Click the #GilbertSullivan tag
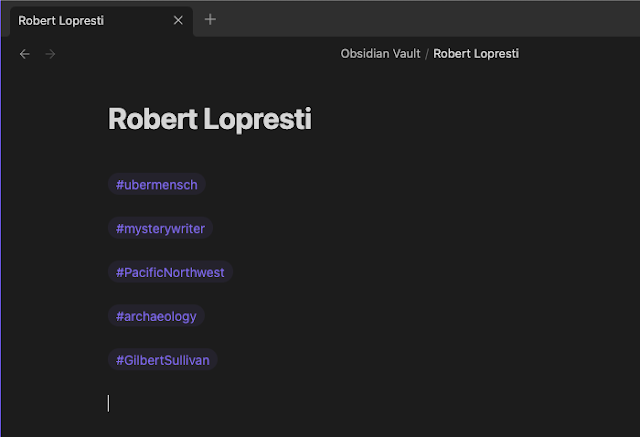Image resolution: width=640 pixels, height=437 pixels. pos(163,360)
